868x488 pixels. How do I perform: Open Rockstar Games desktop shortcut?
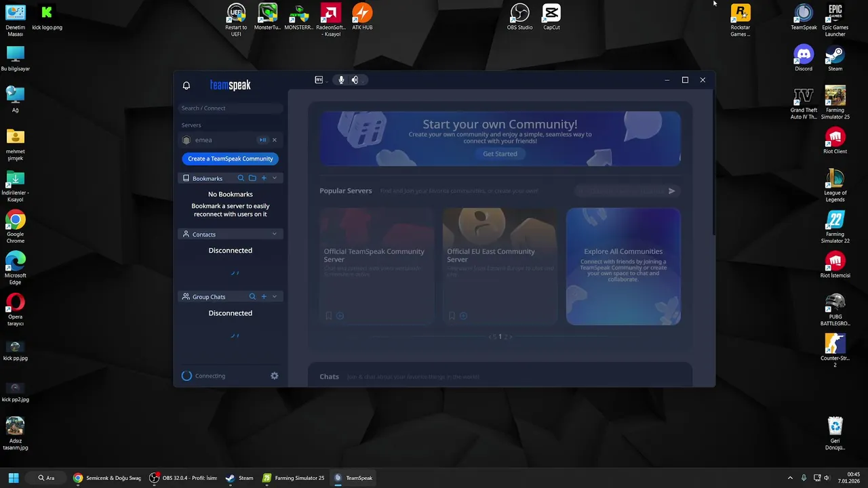click(741, 20)
